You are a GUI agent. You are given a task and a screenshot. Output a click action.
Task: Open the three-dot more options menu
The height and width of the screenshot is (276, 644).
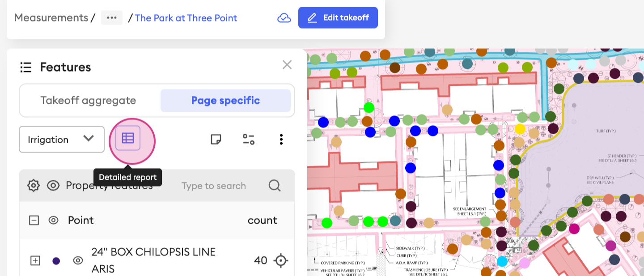pos(281,139)
